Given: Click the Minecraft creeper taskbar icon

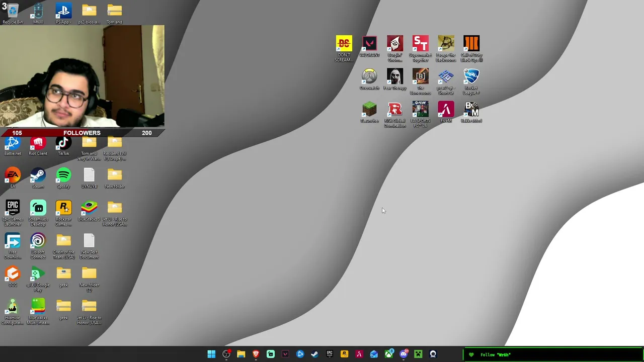Looking at the screenshot, I should pyautogui.click(x=418, y=354).
